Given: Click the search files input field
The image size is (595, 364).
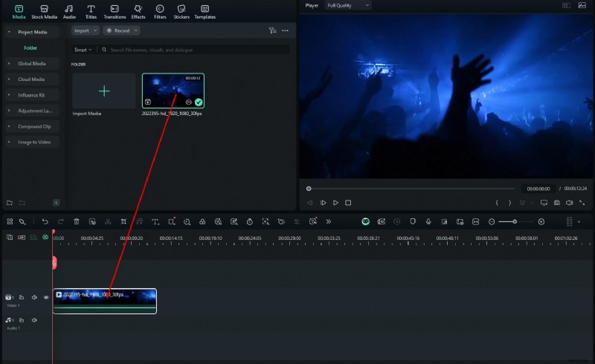Looking at the screenshot, I should (196, 50).
